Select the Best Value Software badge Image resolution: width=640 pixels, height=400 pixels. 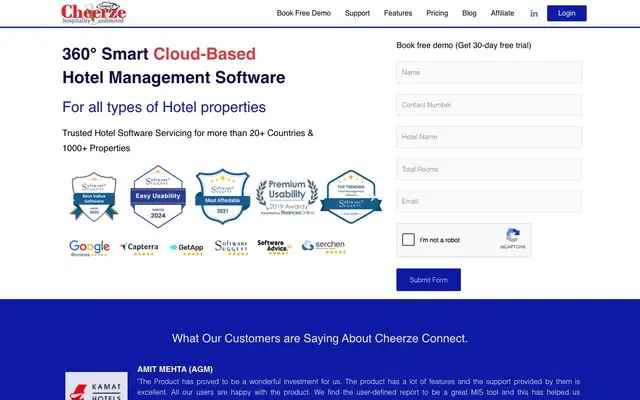[x=94, y=197]
